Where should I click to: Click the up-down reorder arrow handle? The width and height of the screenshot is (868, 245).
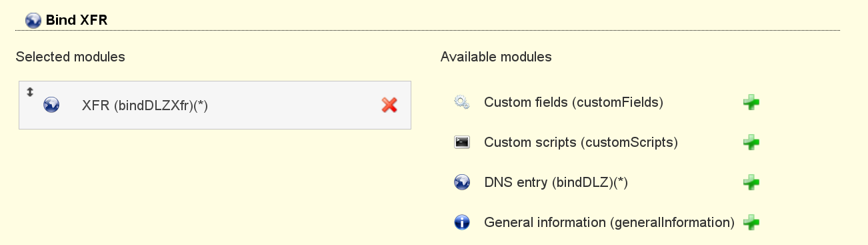[29, 91]
